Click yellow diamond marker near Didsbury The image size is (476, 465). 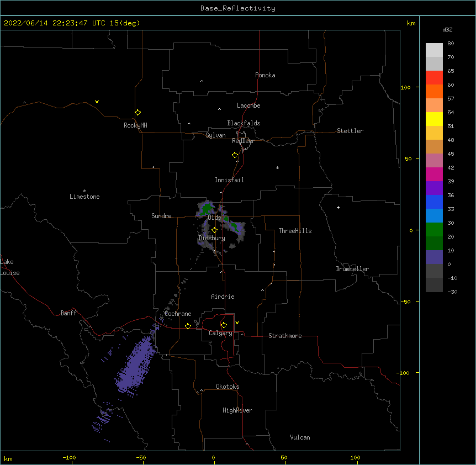click(x=214, y=230)
